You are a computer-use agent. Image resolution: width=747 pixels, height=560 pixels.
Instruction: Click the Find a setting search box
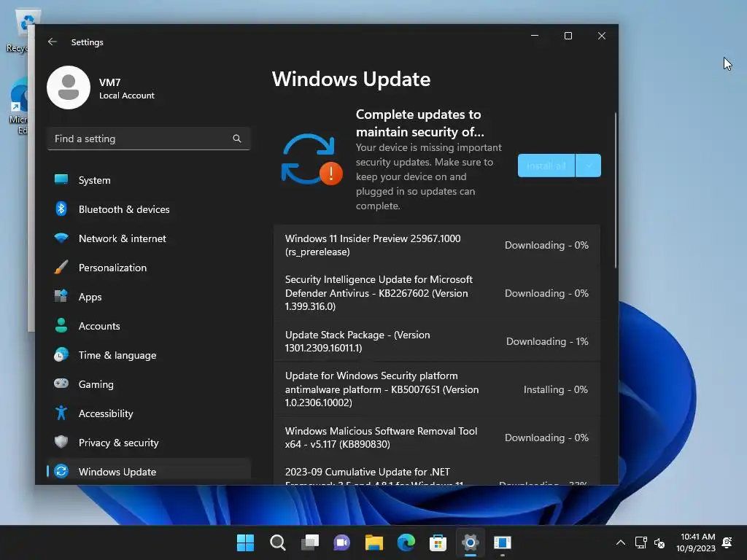[x=149, y=139]
